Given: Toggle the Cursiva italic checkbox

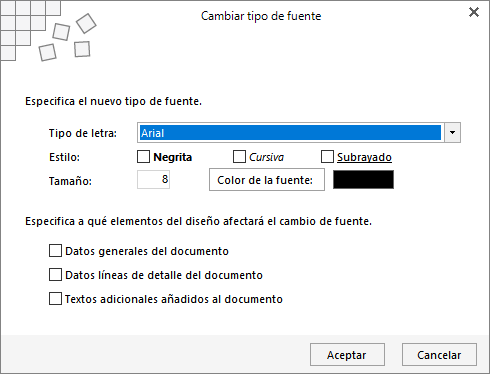Looking at the screenshot, I should pos(239,157).
